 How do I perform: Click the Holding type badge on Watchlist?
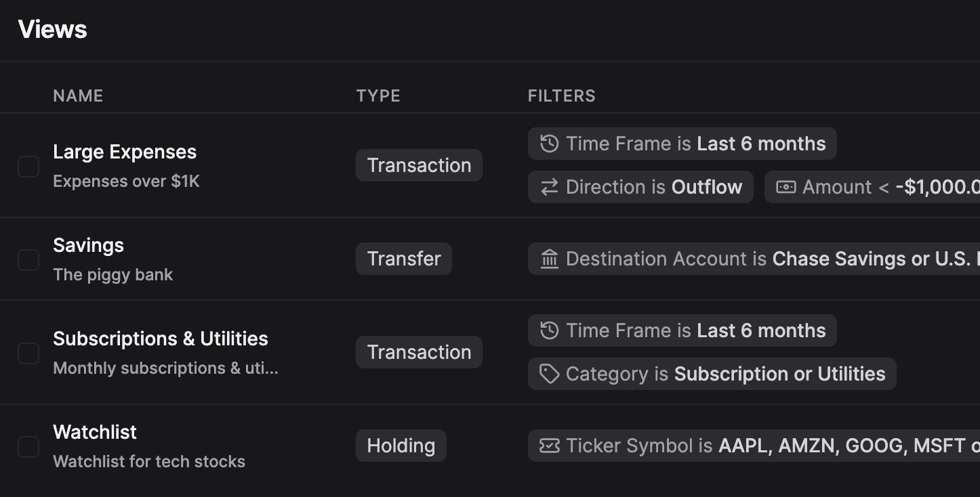tap(401, 446)
